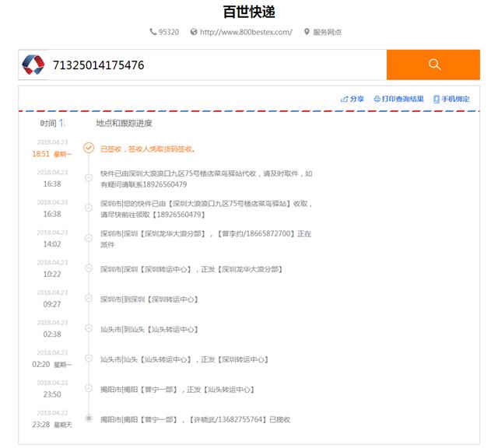Click the 23:28 星期天 timestamp
This screenshot has width=498, height=448.
(x=52, y=425)
